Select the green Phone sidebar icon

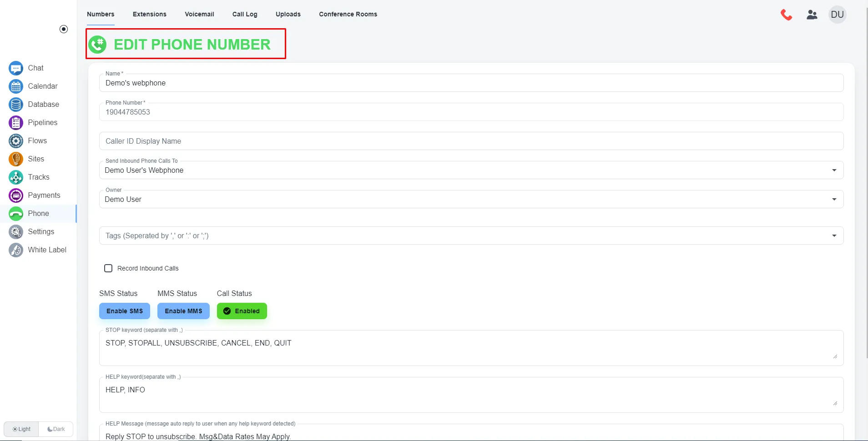point(16,214)
